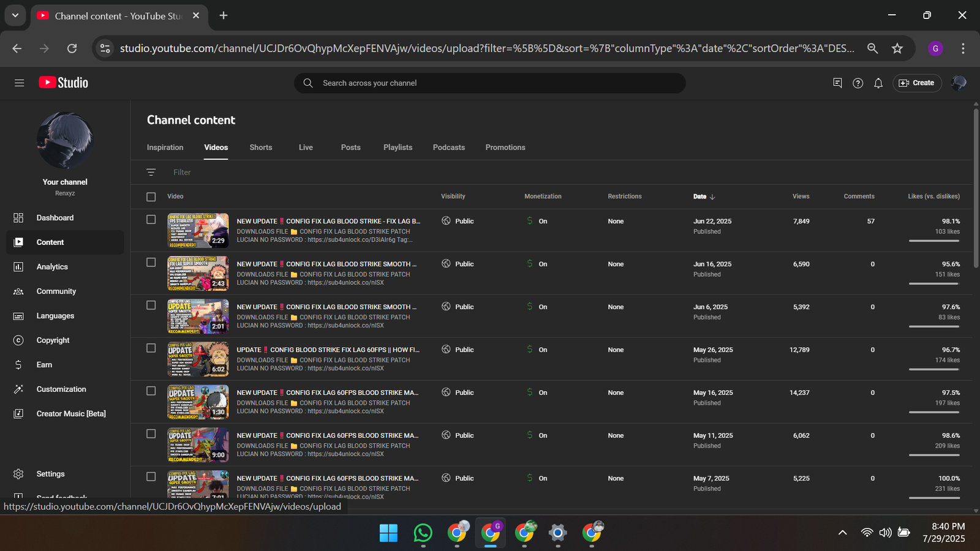This screenshot has width=980, height=551.
Task: Open the hamburger navigation menu
Action: tap(19, 83)
